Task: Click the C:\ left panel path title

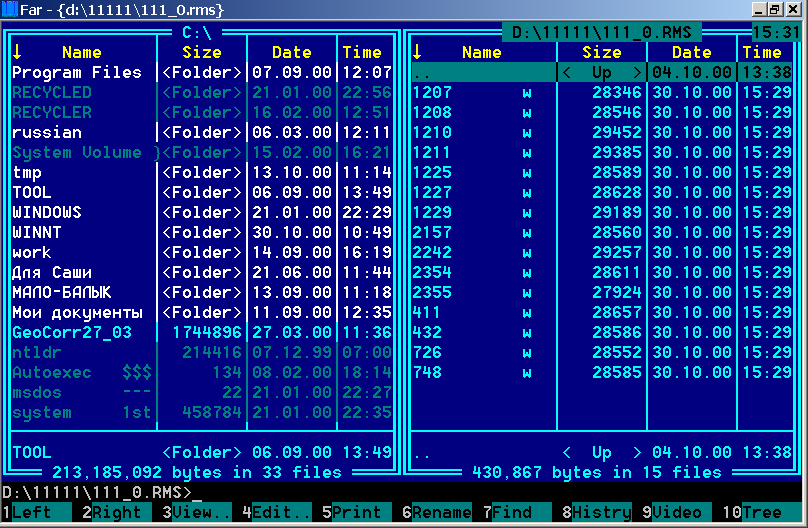Action: [196, 32]
